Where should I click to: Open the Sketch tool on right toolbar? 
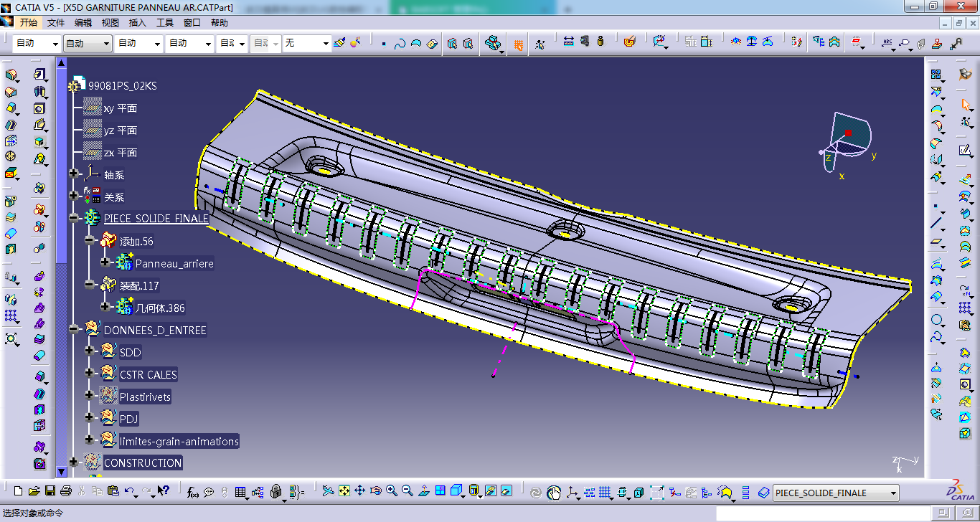pos(965,150)
